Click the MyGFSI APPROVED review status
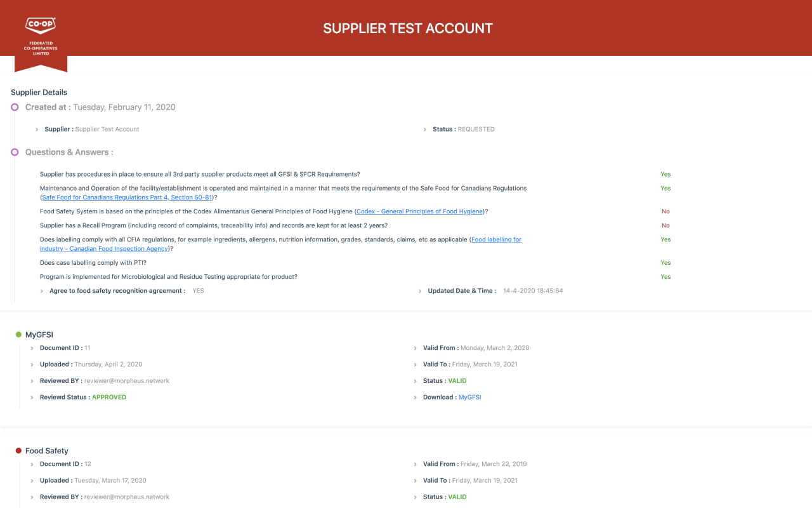Screen dimensions: 812x508 109,398
